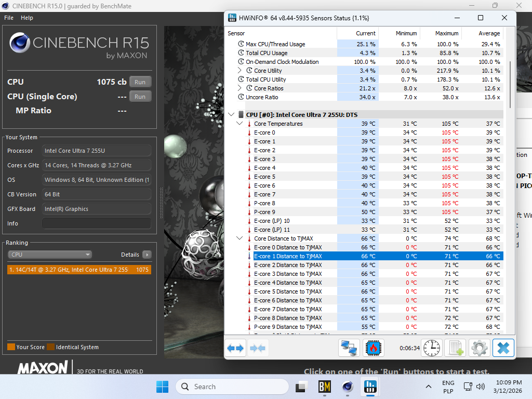The image size is (532, 399).
Task: Reset sensor timer with the clock icon
Action: (432, 348)
